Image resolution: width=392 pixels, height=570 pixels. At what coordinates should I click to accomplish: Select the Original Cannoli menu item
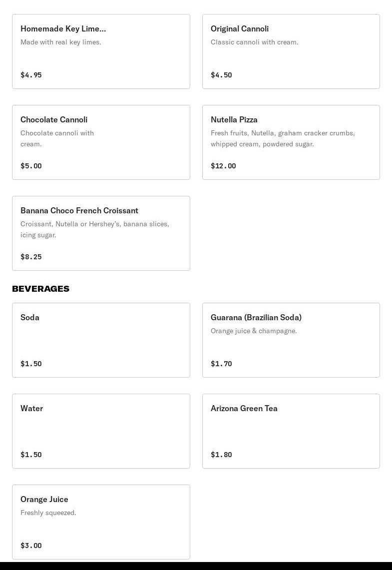(x=291, y=51)
